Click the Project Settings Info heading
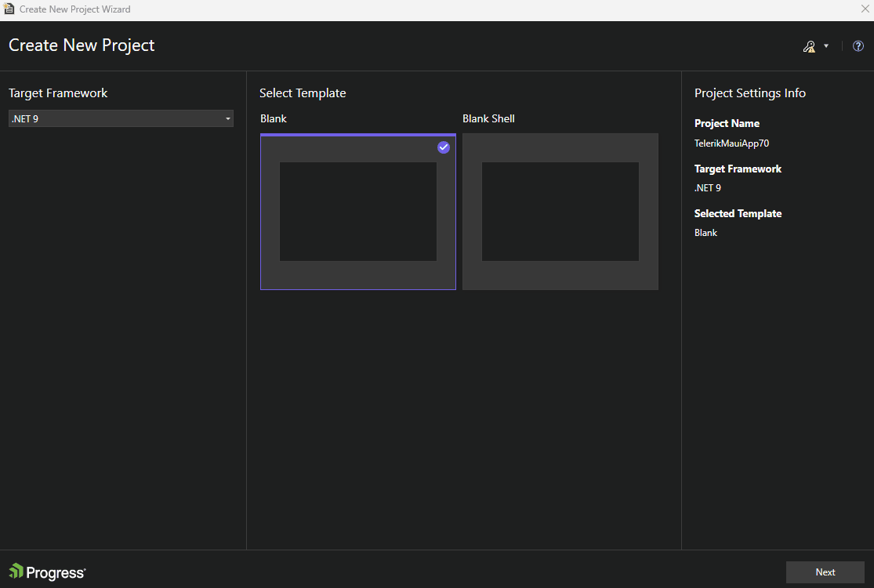The height and width of the screenshot is (588, 874). coord(749,93)
